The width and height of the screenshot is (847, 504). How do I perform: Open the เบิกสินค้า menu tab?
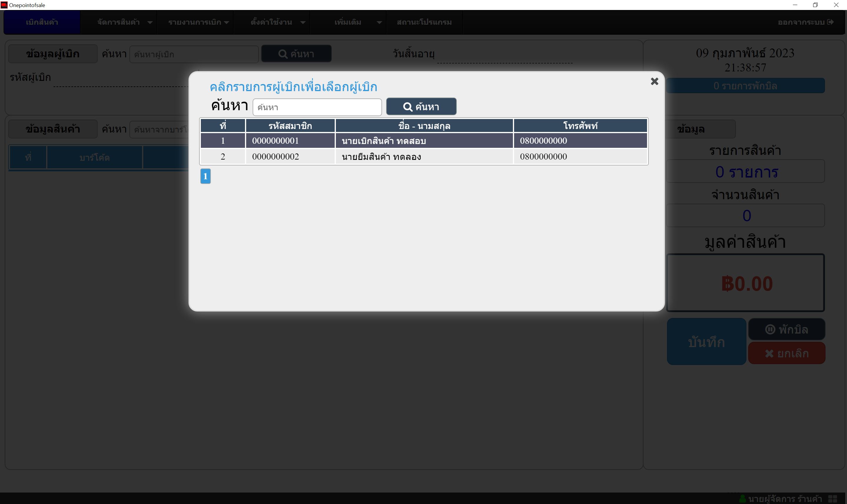[x=42, y=22]
